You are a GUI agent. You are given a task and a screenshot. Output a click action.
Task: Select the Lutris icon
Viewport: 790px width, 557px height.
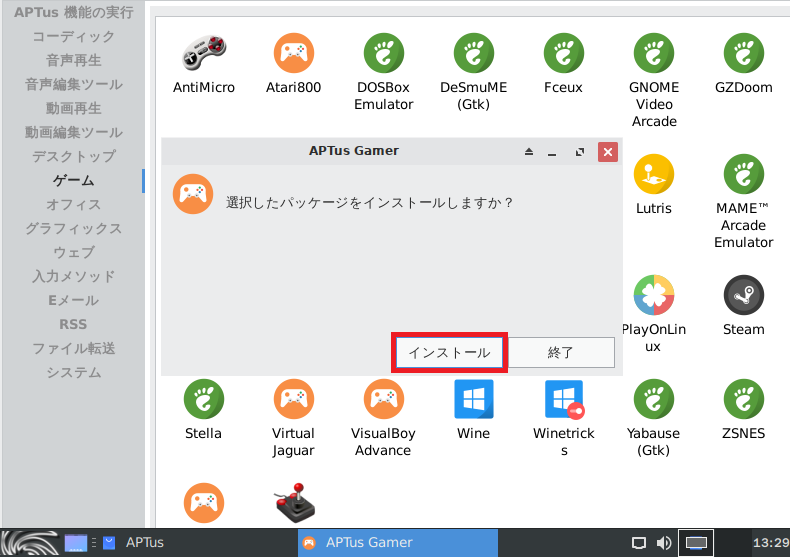coord(654,174)
